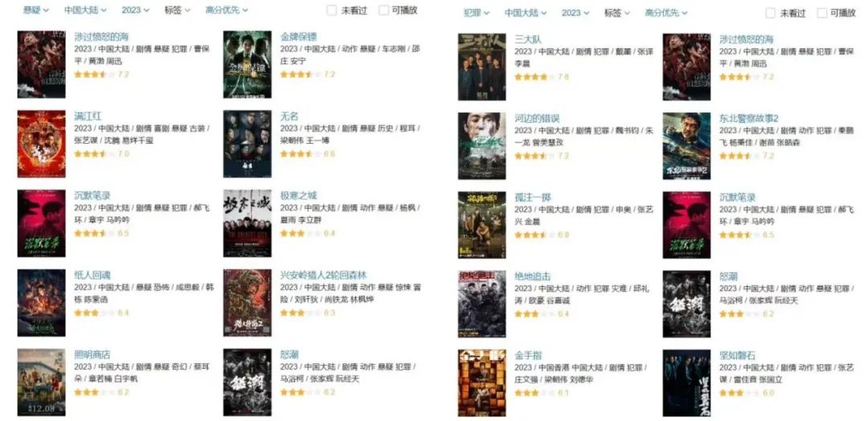This screenshot has width=868, height=421.
Task: Expand the 悬疑 genre dropdown
Action: [35, 10]
